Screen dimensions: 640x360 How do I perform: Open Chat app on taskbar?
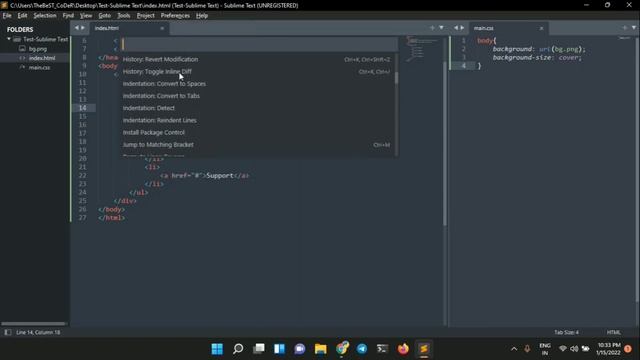pyautogui.click(x=300, y=349)
